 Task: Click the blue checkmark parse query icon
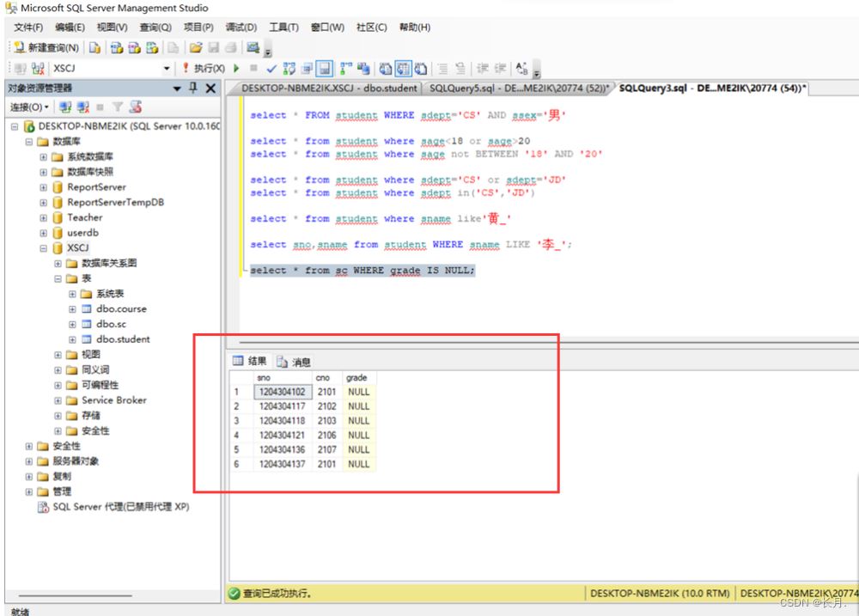(271, 68)
